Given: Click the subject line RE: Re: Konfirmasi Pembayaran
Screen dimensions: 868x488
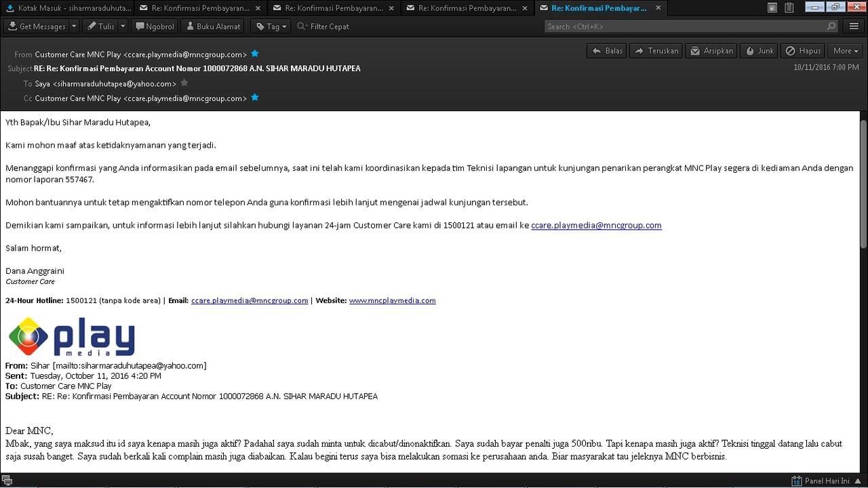Looking at the screenshot, I should tap(197, 68).
